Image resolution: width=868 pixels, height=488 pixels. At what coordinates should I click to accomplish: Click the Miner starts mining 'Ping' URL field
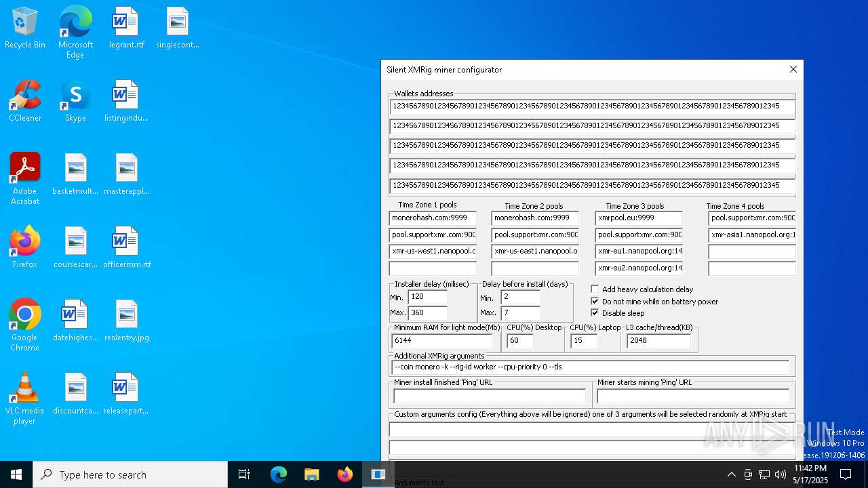click(x=693, y=396)
